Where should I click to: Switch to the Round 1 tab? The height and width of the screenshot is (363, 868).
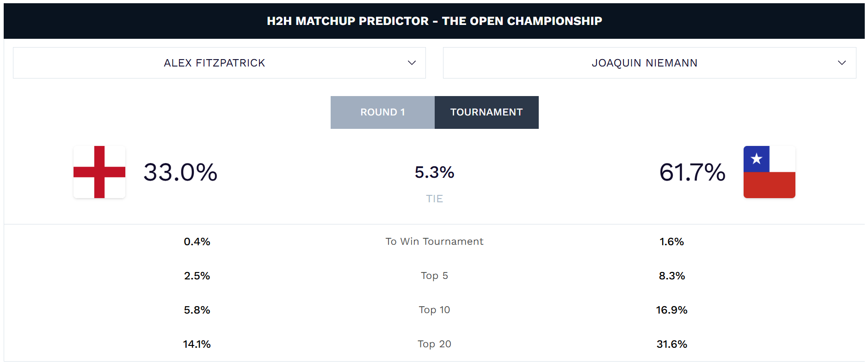(x=382, y=112)
